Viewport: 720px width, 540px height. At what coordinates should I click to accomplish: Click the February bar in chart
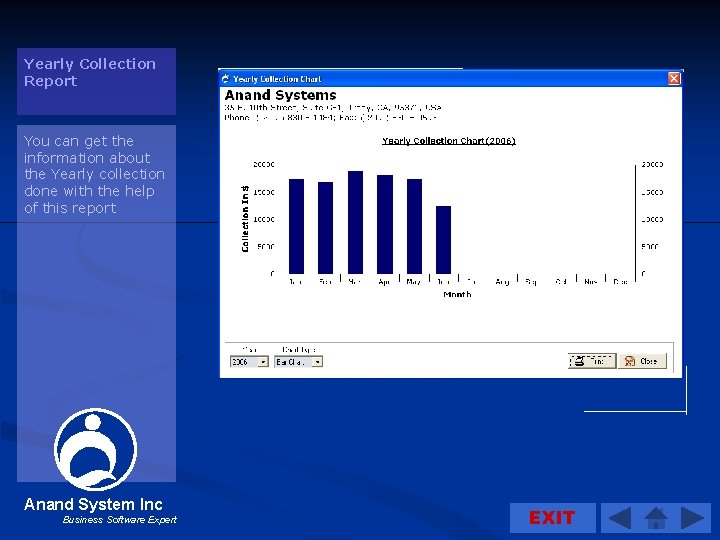tap(326, 228)
